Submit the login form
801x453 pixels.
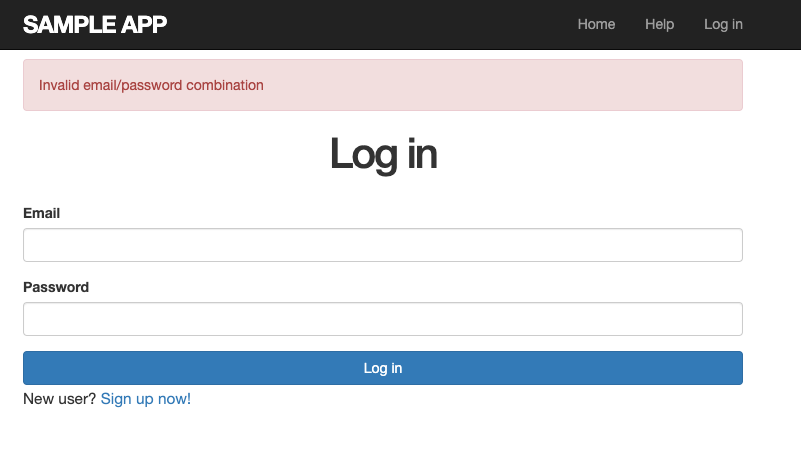382,368
